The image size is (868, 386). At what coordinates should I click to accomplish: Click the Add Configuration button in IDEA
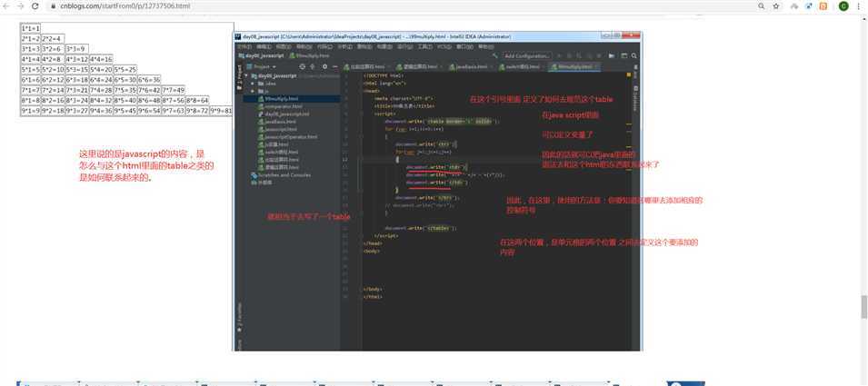coord(527,55)
